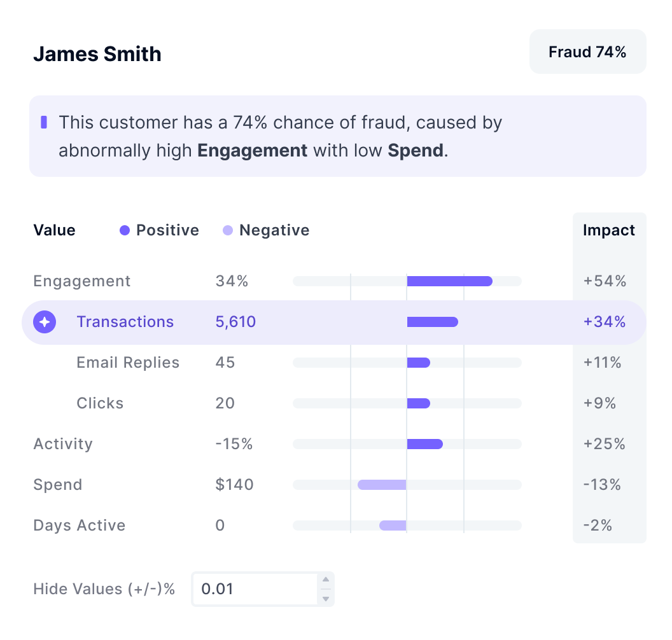Click the purple marker in the summary banner
The image size is (672, 640).
click(44, 122)
